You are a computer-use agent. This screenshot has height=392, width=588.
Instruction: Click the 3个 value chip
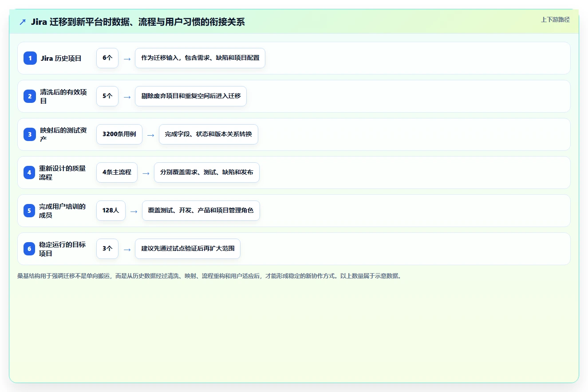pyautogui.click(x=107, y=249)
